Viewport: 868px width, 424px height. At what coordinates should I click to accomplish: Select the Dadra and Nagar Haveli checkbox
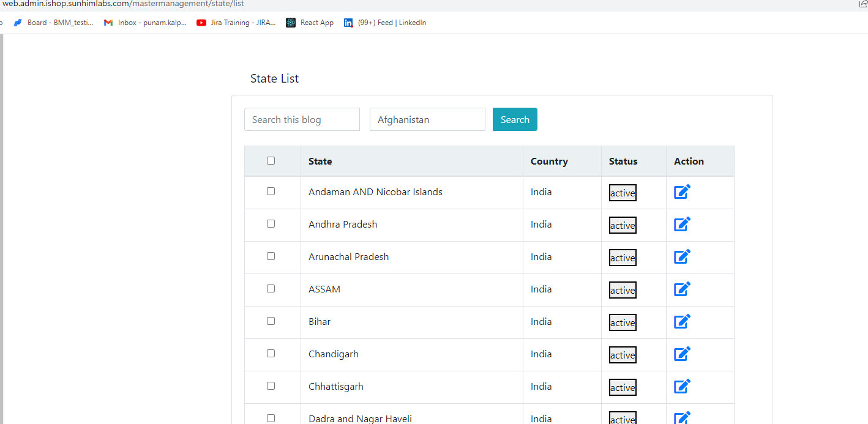click(271, 418)
